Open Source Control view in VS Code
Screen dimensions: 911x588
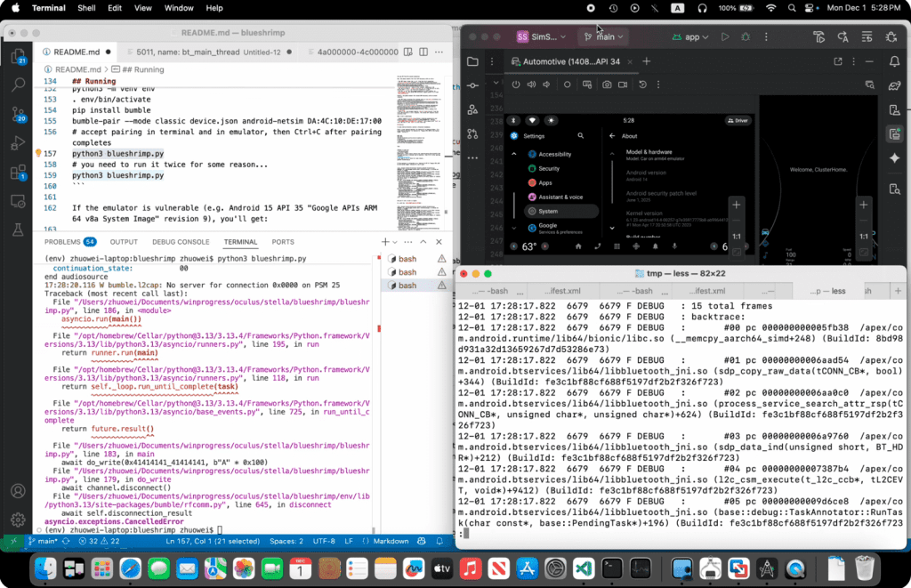point(19,114)
